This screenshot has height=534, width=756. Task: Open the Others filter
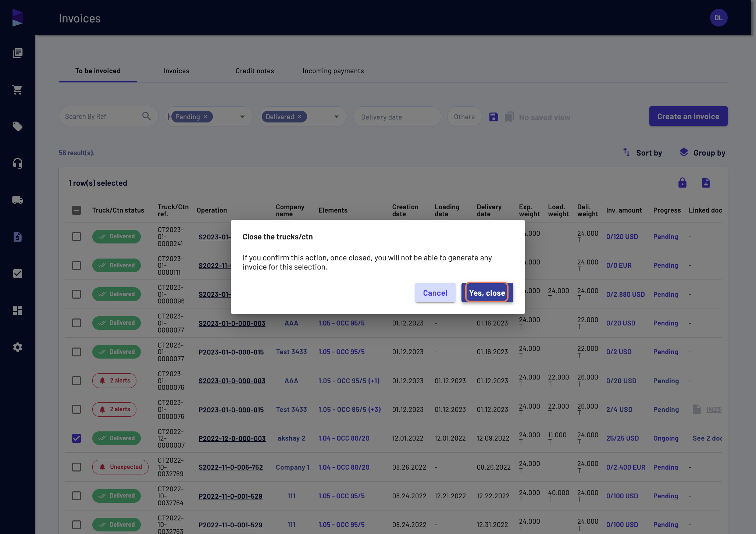coord(464,117)
